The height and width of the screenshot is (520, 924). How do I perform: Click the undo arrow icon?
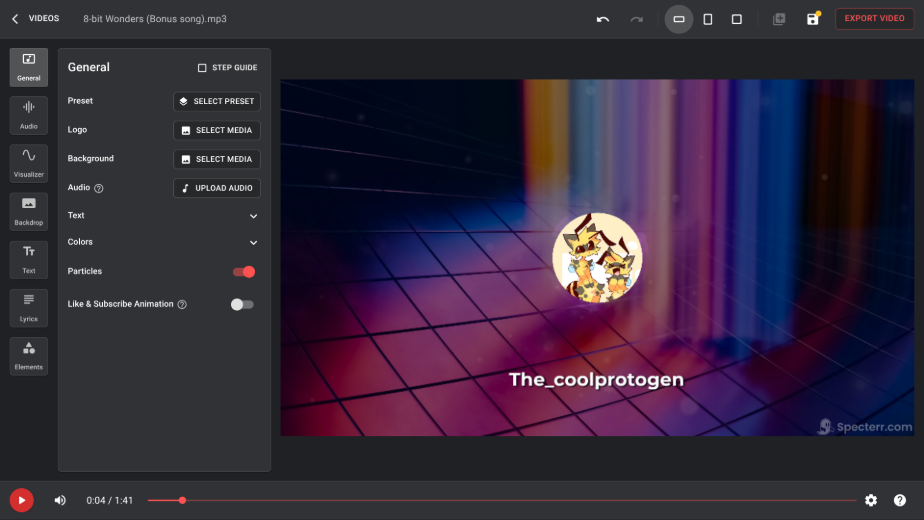[603, 19]
